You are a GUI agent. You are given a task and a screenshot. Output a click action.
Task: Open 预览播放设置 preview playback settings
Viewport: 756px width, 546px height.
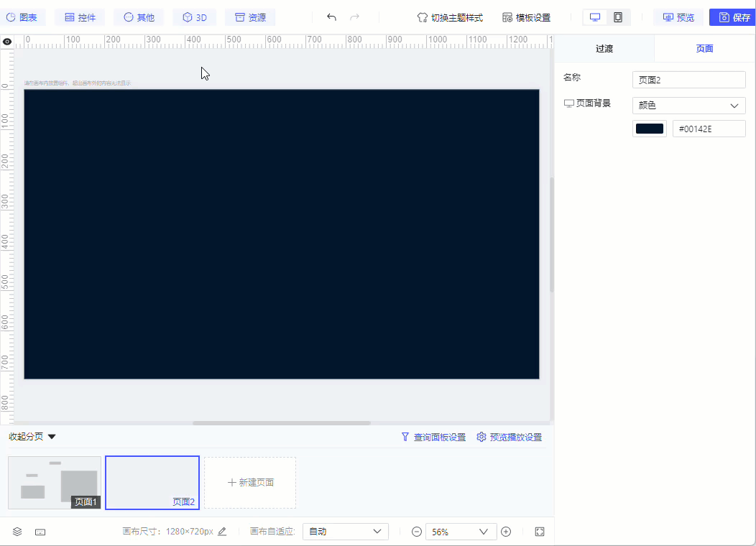pyautogui.click(x=510, y=436)
